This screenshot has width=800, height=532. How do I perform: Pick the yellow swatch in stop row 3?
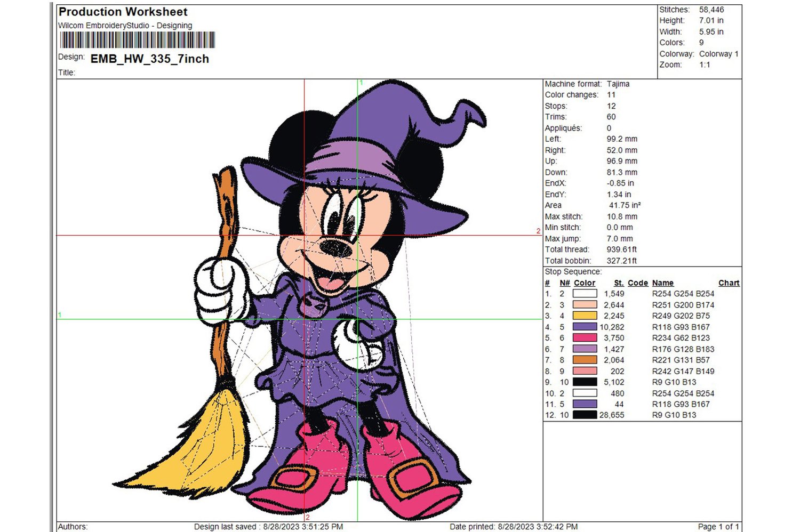(x=585, y=316)
